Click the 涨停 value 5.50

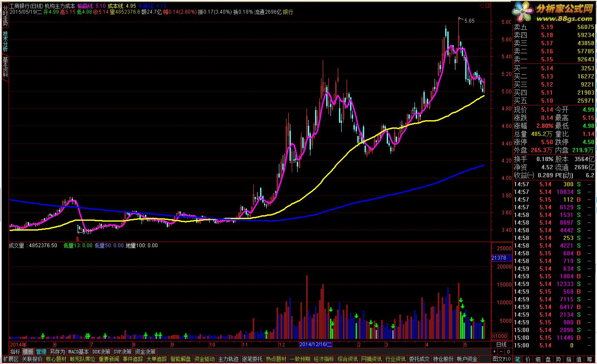(x=547, y=142)
